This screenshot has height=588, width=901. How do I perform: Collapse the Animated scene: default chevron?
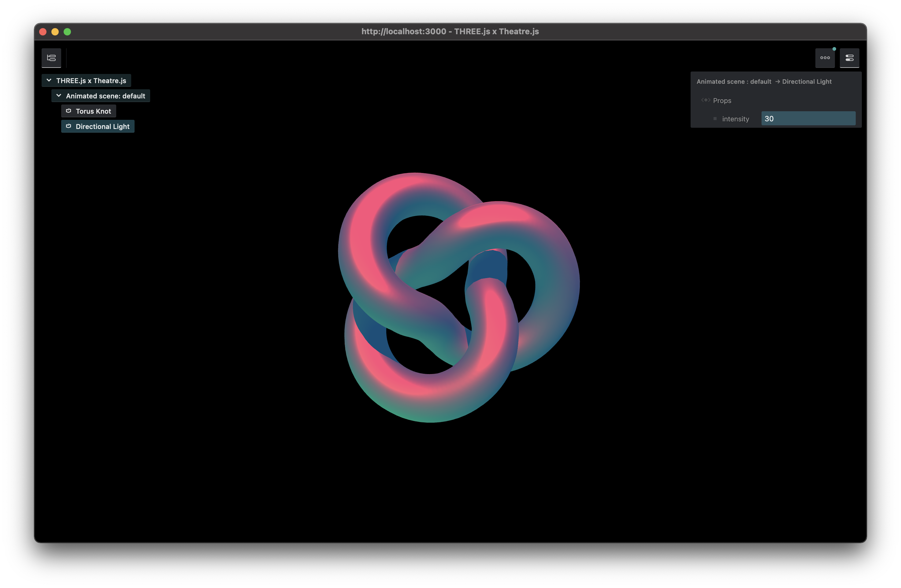59,96
